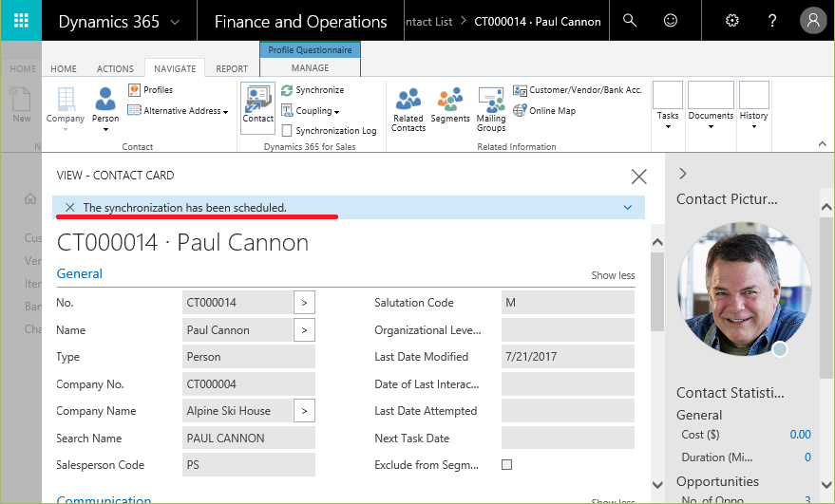Open the smiley feedback icon
Viewport: 835px width, 504px height.
671,20
